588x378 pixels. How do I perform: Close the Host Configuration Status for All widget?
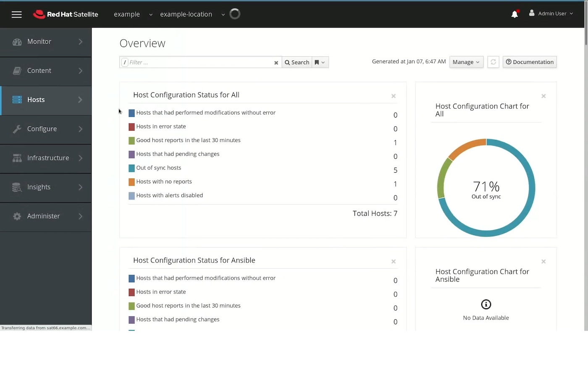click(x=394, y=96)
